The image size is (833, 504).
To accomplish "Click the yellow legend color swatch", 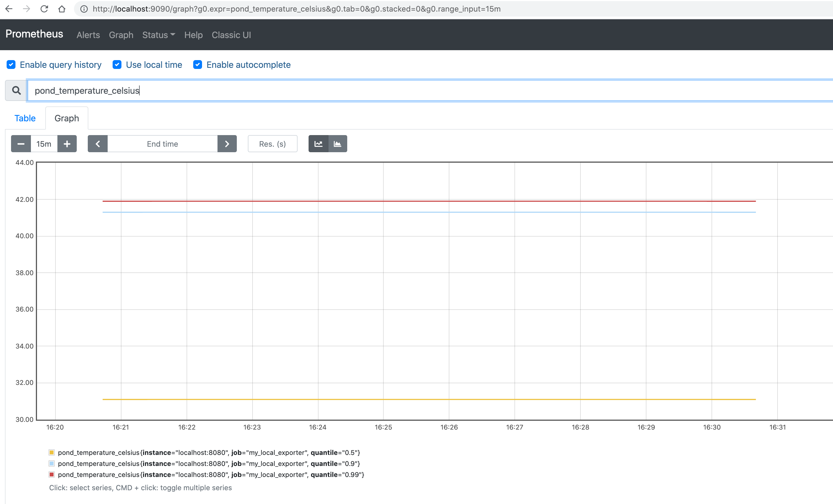I will (x=51, y=453).
